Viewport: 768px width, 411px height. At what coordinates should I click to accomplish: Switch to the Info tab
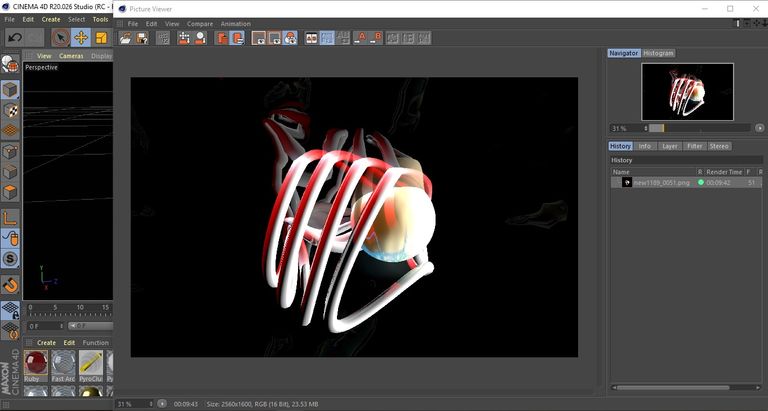point(645,146)
